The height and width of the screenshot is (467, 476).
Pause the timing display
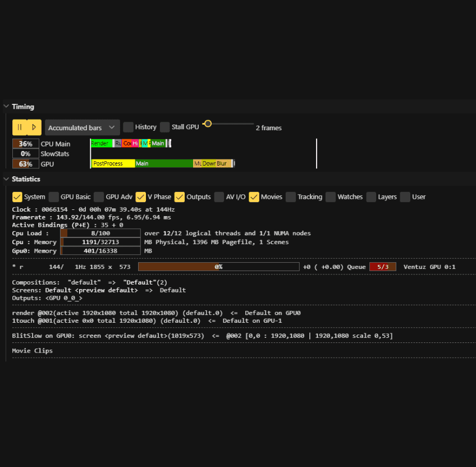pyautogui.click(x=20, y=127)
